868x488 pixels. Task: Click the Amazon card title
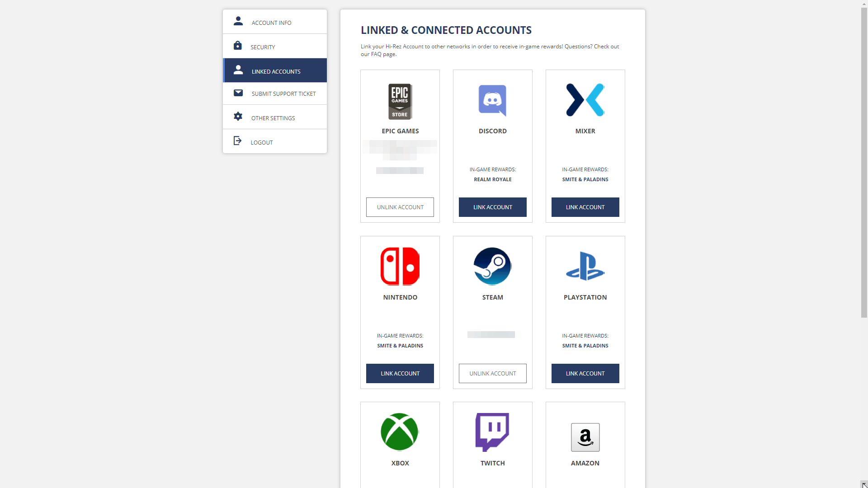pos(585,463)
